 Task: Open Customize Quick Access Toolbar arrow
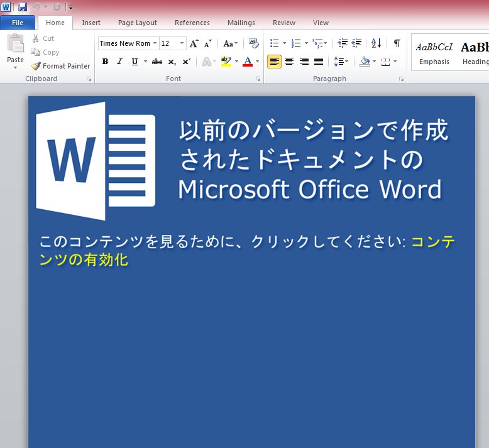tap(70, 7)
